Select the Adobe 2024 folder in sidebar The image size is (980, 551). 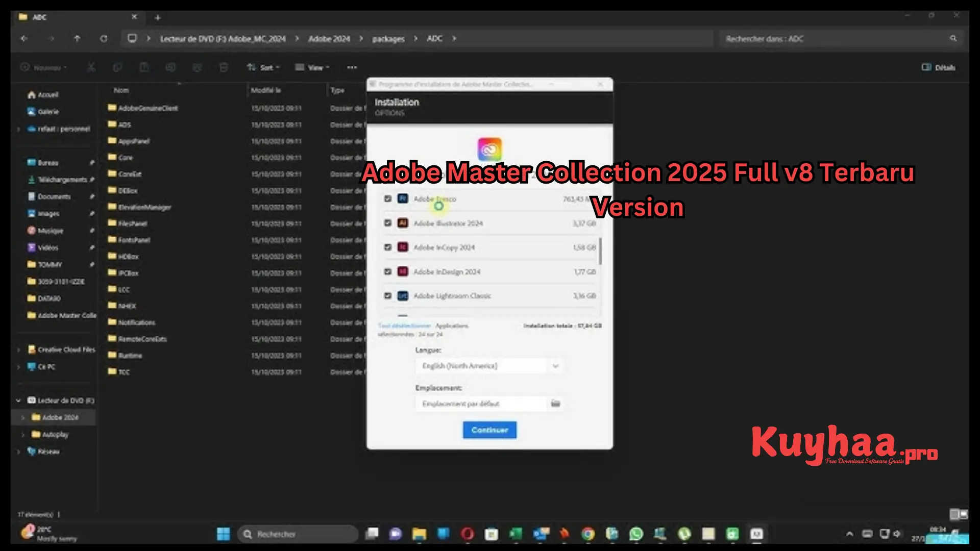click(58, 417)
